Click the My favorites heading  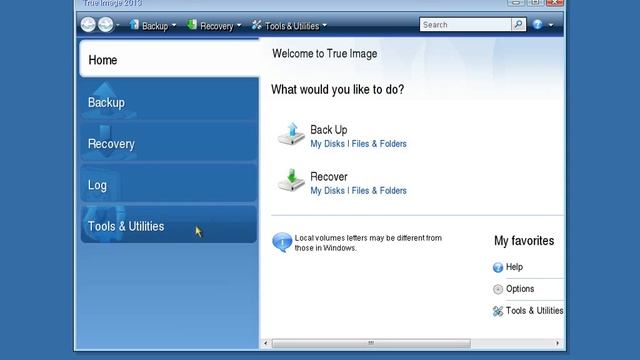[x=524, y=241]
